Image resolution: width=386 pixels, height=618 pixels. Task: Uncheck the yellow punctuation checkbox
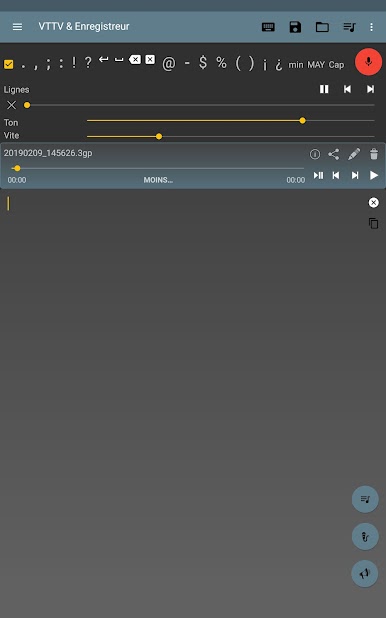point(9,64)
